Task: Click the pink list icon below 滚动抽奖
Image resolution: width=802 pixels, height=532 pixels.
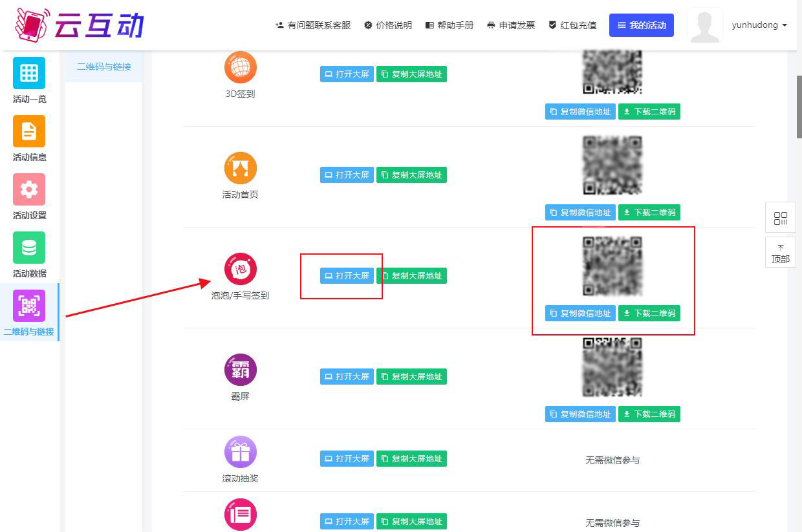Action: tap(241, 515)
